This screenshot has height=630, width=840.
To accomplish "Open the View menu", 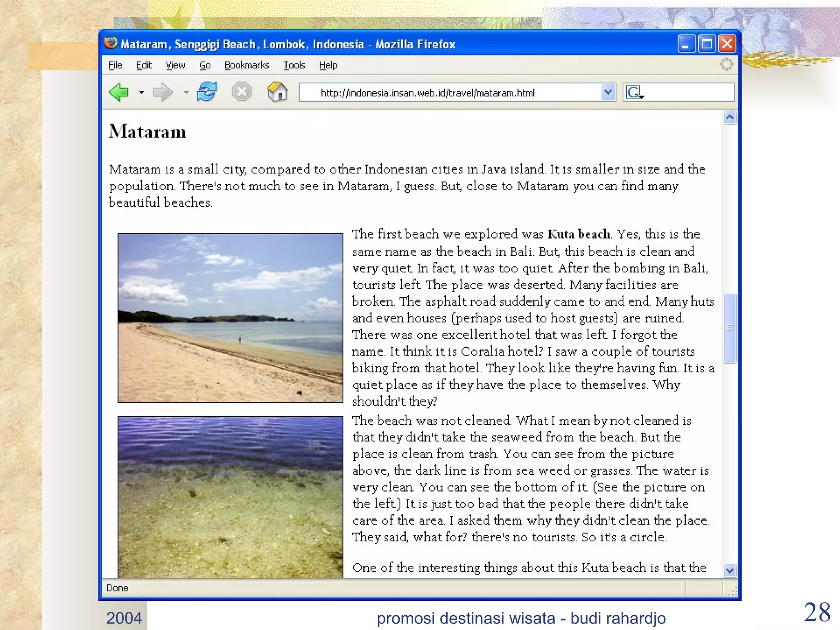I will pyautogui.click(x=176, y=65).
